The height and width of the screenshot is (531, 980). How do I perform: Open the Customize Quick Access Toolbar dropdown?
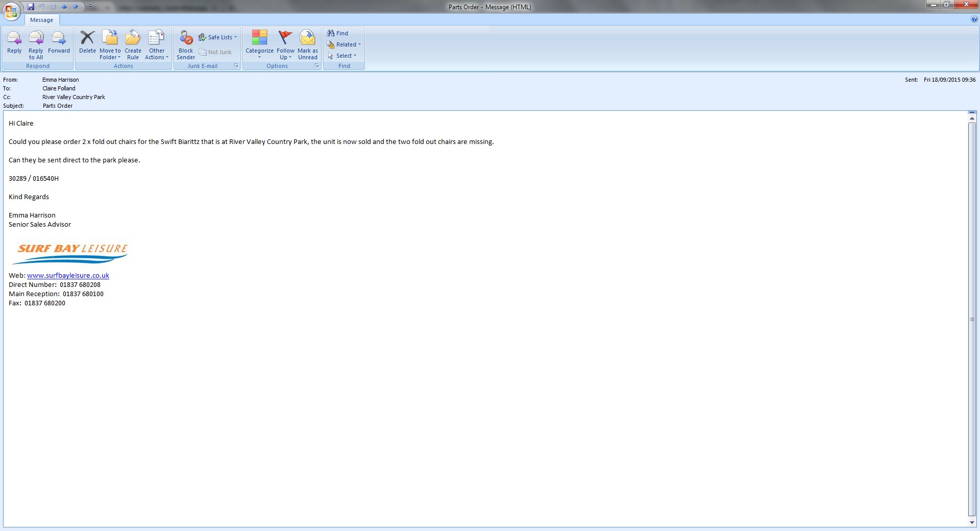(90, 7)
